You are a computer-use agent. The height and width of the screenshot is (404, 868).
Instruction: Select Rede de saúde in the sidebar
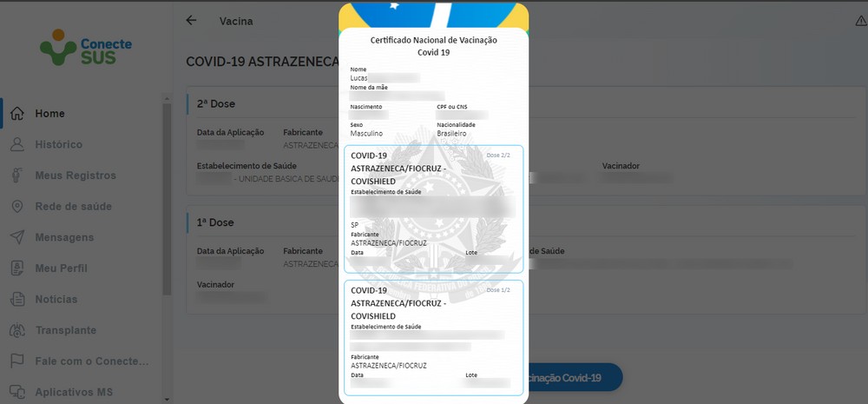click(73, 207)
